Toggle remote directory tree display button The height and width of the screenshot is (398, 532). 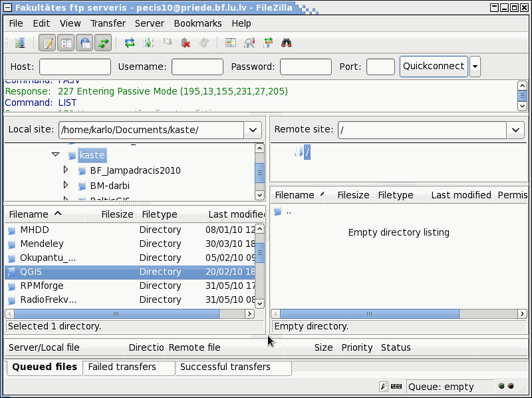tap(84, 43)
